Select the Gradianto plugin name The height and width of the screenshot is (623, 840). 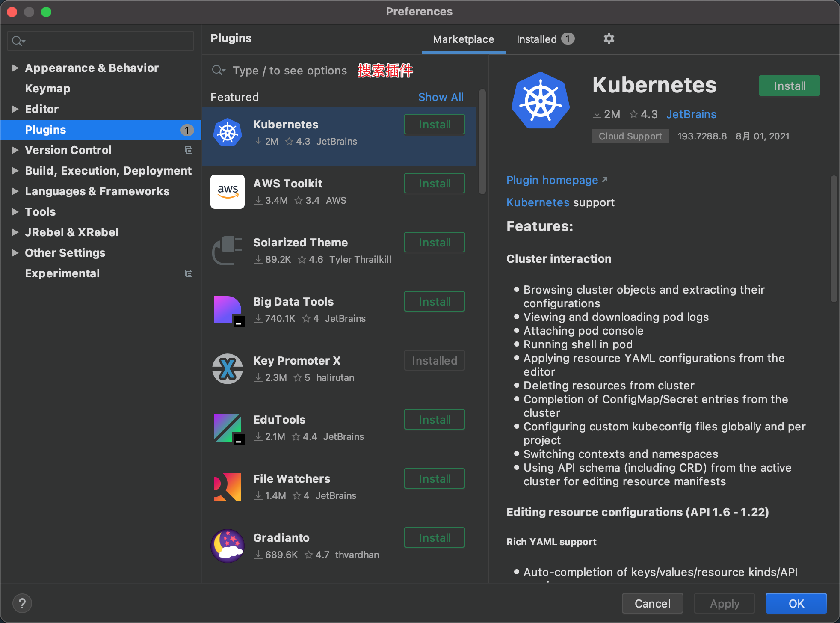(x=281, y=538)
